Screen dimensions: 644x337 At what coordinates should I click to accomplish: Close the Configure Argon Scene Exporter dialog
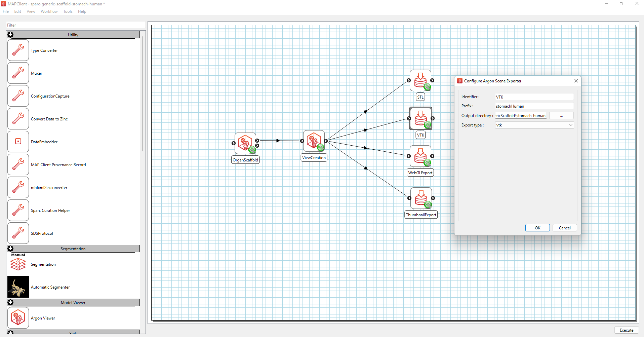(x=576, y=81)
